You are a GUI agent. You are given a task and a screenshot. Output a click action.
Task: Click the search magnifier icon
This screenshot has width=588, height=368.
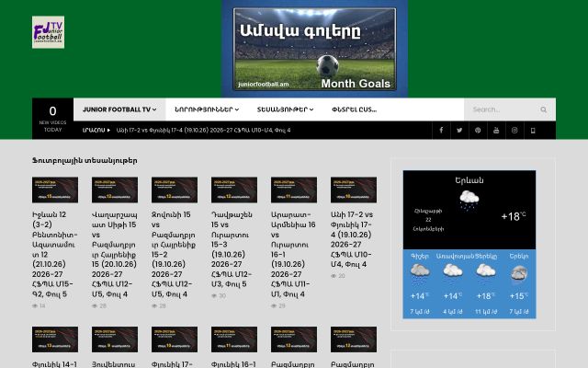[x=543, y=109]
